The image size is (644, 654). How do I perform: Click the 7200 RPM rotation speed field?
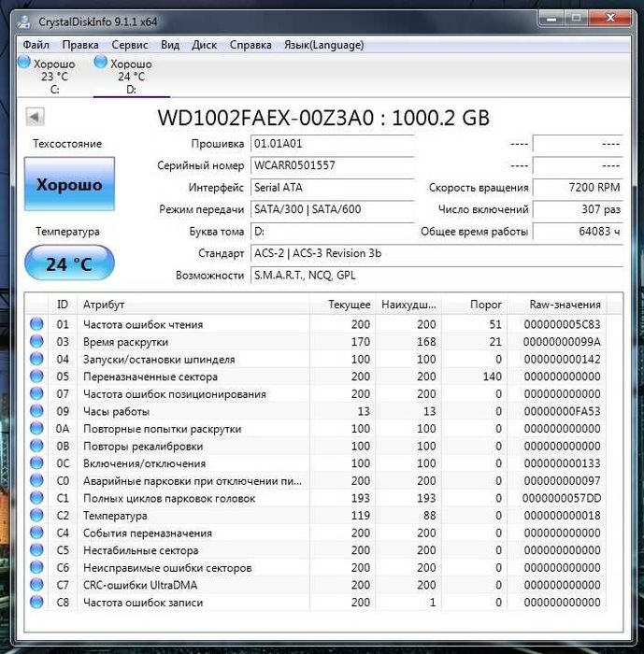point(578,188)
